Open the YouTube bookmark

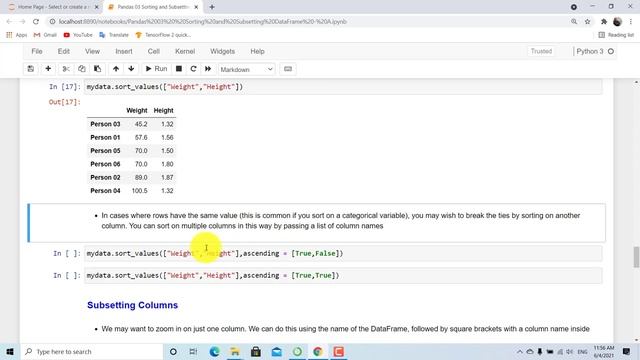[x=78, y=35]
